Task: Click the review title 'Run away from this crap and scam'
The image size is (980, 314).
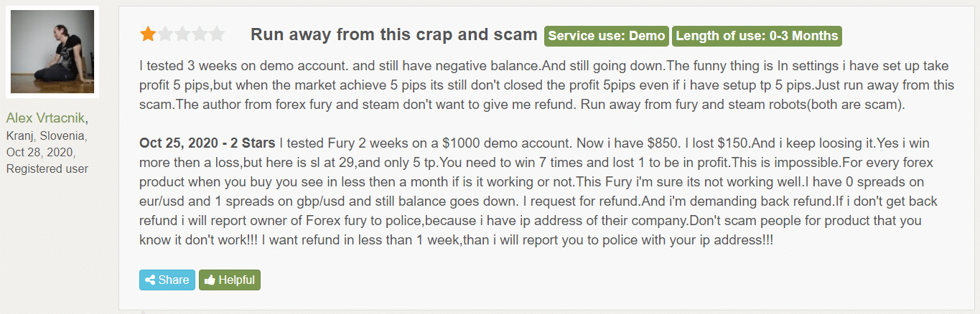Action: point(393,34)
